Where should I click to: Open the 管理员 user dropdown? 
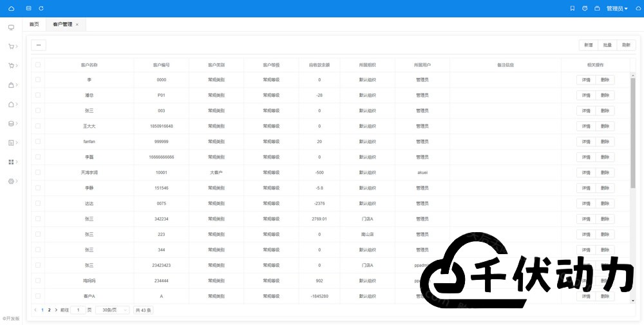pos(616,8)
